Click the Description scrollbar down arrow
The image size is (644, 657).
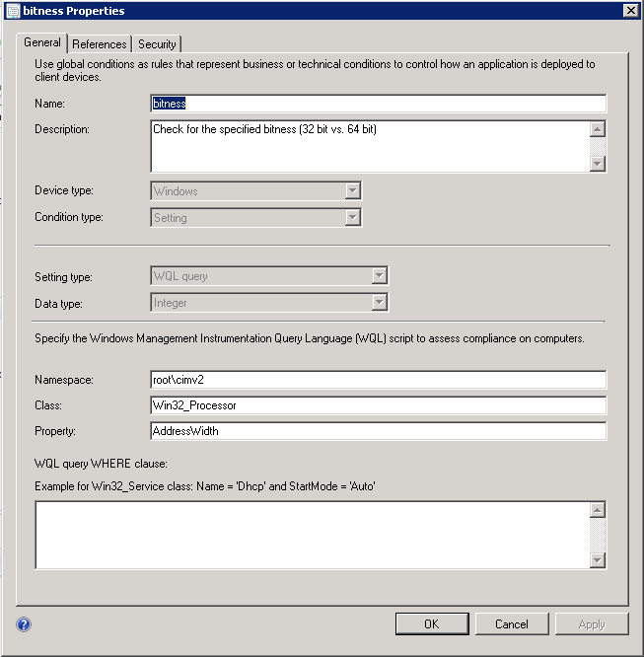(x=597, y=164)
